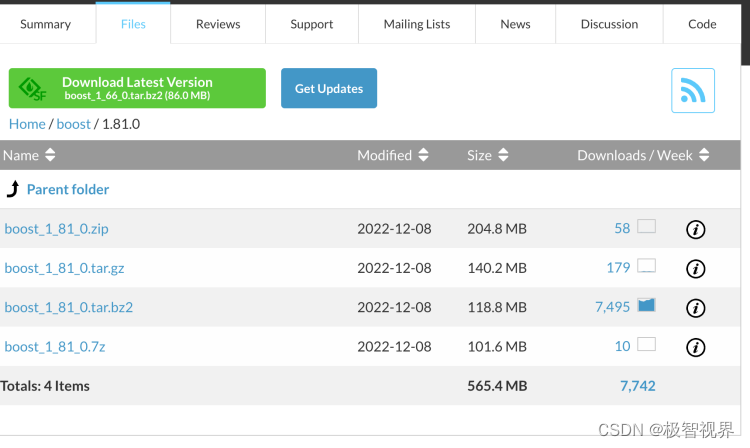750x448 pixels.
Task: Sort files by Name column arrows
Action: (x=50, y=155)
